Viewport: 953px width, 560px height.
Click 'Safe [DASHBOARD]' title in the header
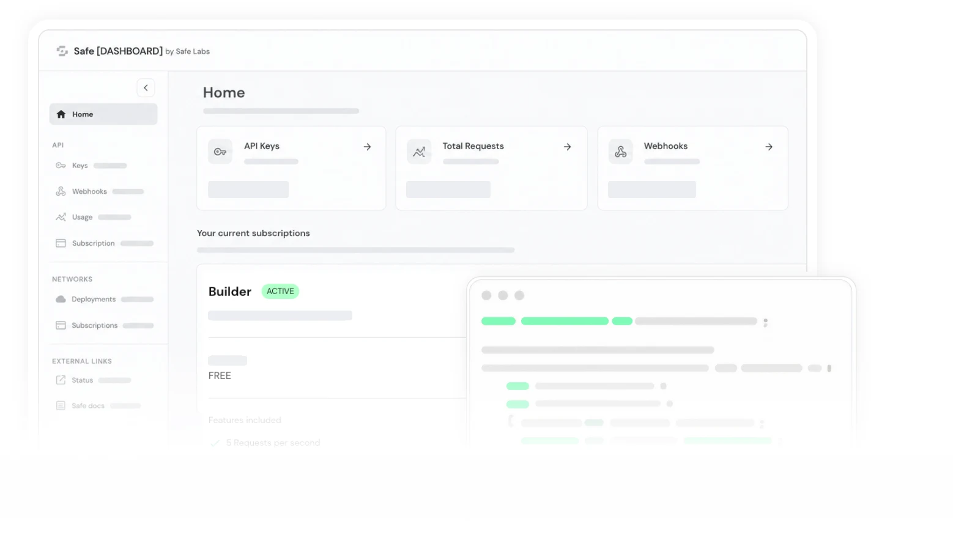pyautogui.click(x=118, y=51)
